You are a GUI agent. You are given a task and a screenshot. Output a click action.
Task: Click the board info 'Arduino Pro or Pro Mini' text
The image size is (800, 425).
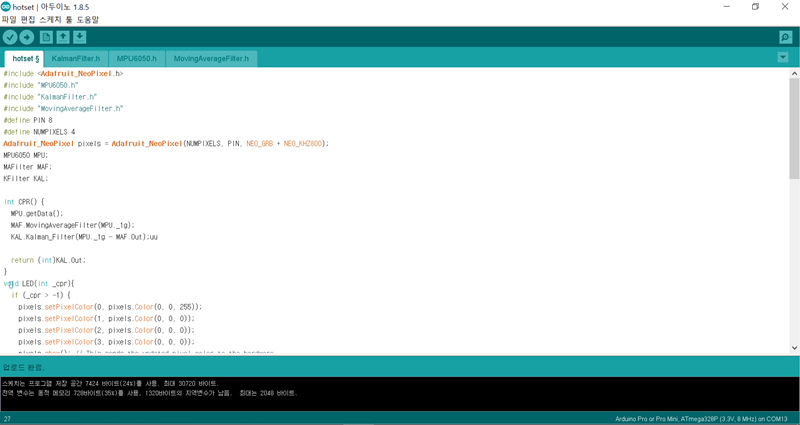(x=701, y=419)
